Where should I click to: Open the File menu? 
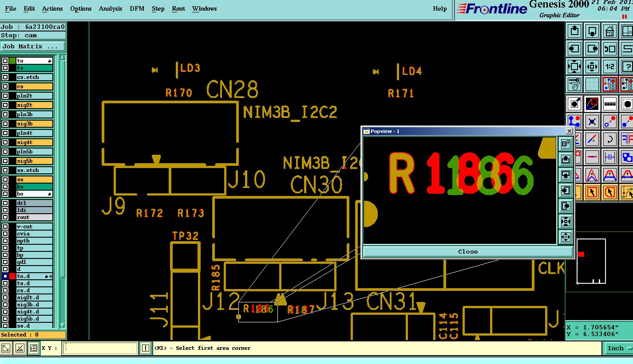tap(11, 8)
